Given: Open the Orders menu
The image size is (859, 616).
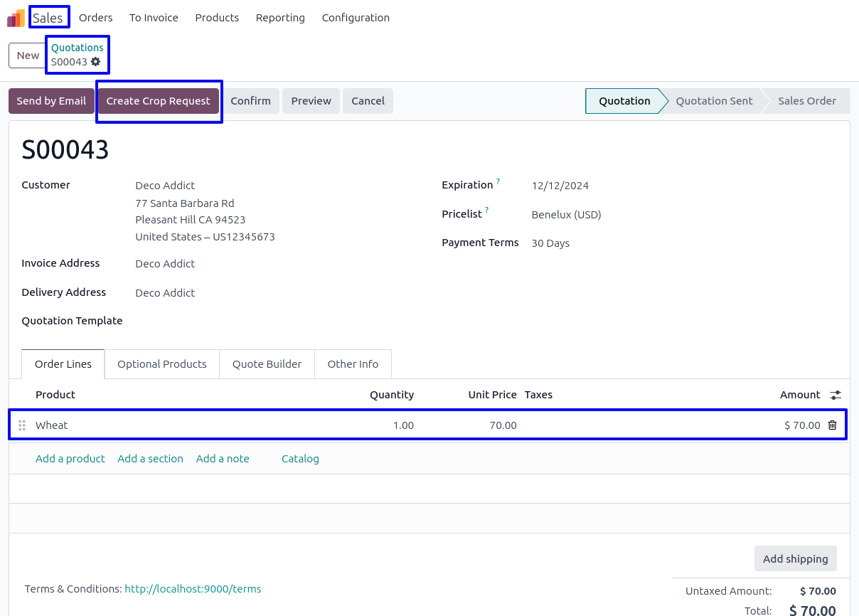Looking at the screenshot, I should point(95,18).
